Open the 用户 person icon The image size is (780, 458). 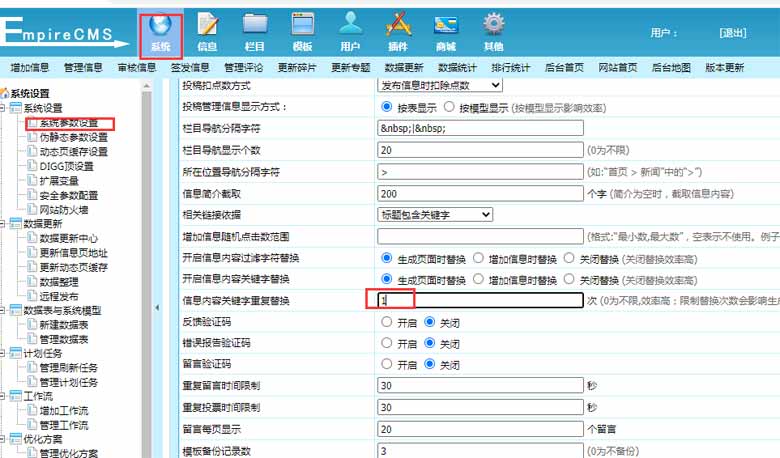click(x=350, y=24)
